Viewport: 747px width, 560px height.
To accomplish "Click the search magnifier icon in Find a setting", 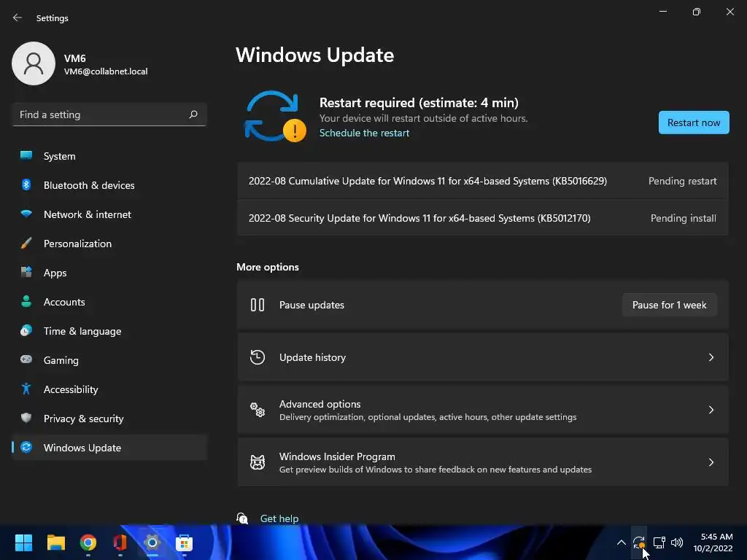I will point(193,114).
